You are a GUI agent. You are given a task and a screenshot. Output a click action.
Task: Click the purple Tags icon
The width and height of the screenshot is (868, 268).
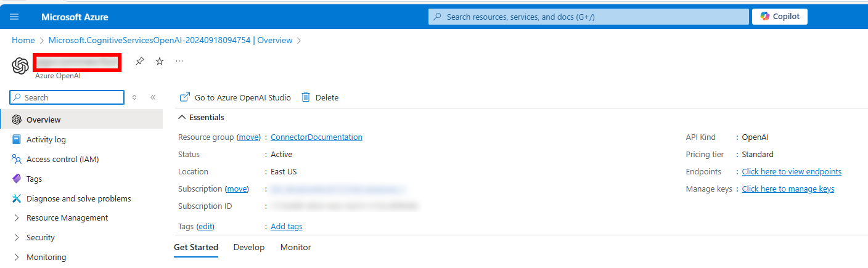(17, 179)
